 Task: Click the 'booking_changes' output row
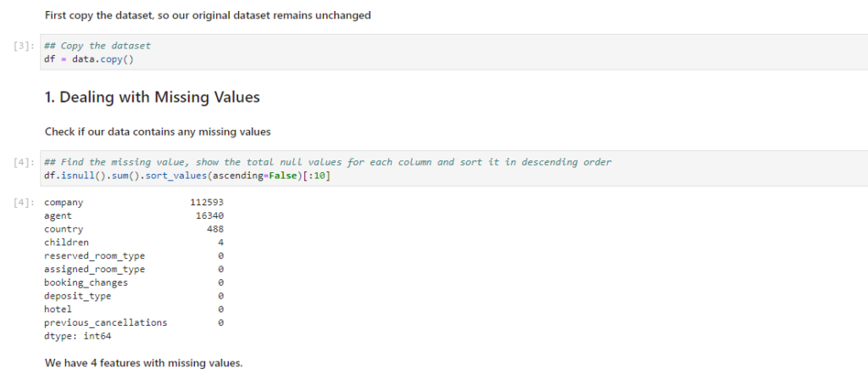86,282
